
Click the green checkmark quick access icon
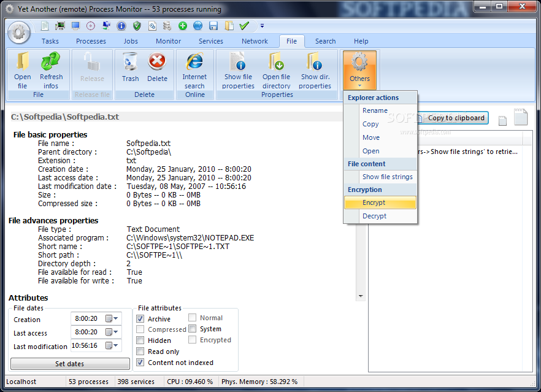[x=244, y=26]
